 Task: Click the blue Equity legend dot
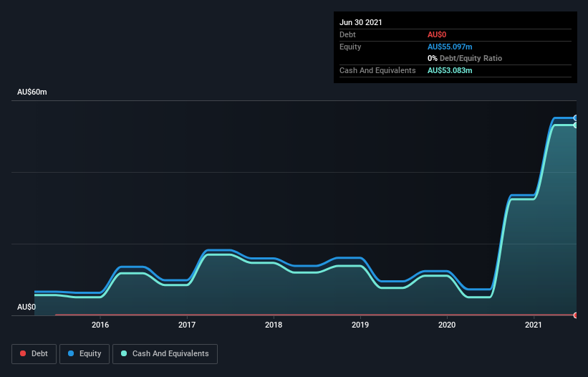coord(71,353)
